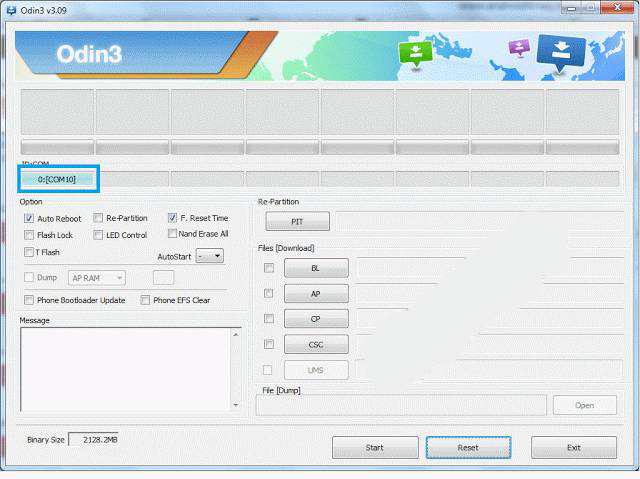Click the blue download icon in banner
Image resolution: width=640 pixels, height=479 pixels.
click(561, 53)
